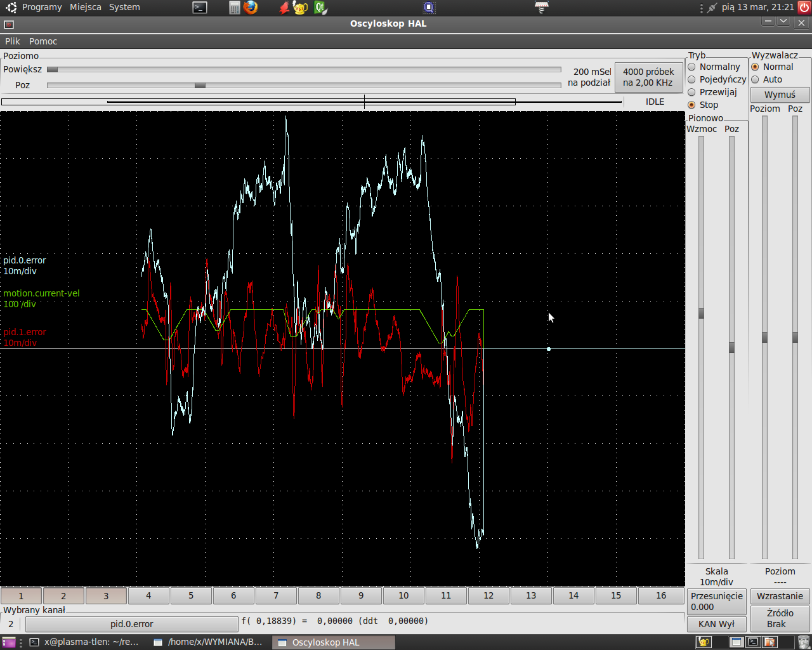Select Stop run mode
812x650 pixels.
coord(704,105)
